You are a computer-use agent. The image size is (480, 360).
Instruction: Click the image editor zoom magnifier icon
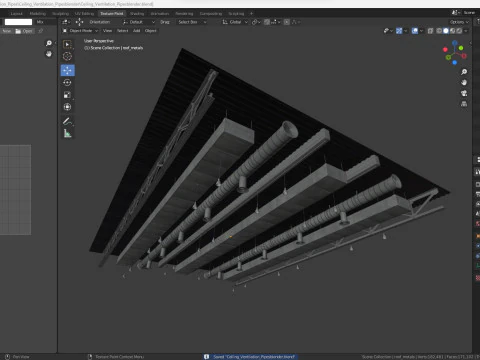49,43
